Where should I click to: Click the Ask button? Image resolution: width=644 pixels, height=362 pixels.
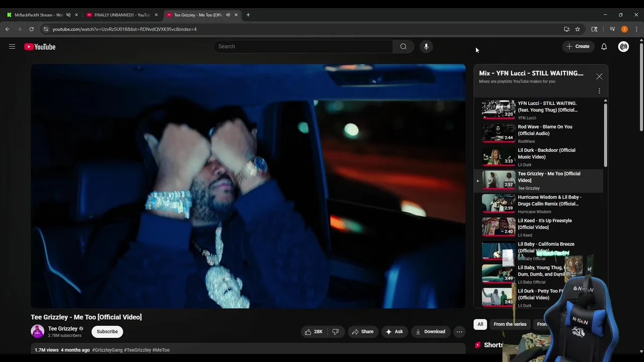point(394,332)
